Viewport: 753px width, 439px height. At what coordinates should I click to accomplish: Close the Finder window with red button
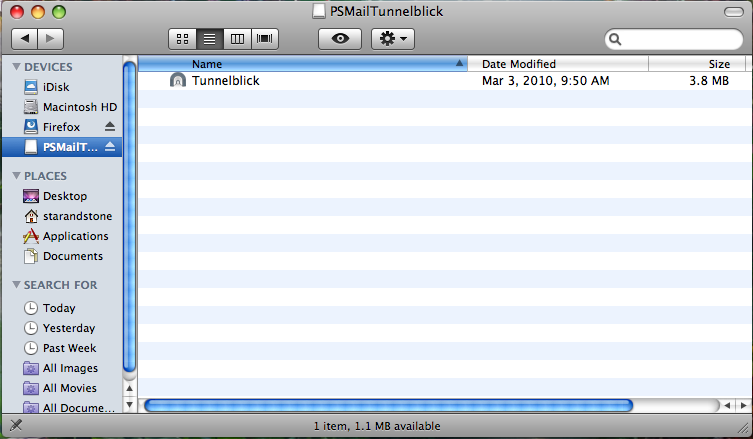(x=17, y=12)
